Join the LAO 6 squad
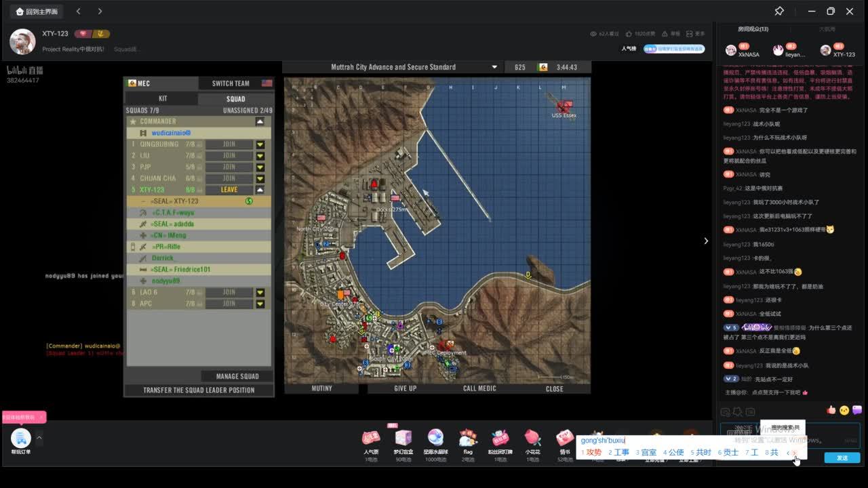Image resolution: width=868 pixels, height=488 pixels. click(229, 292)
